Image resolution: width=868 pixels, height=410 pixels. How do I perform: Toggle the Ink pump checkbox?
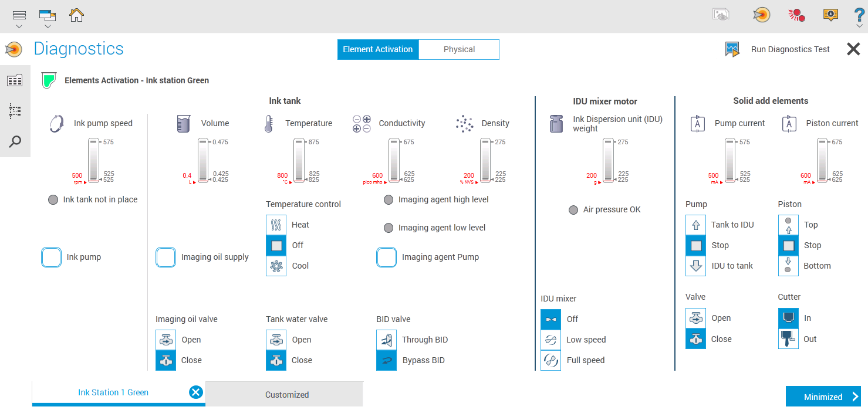click(x=51, y=257)
